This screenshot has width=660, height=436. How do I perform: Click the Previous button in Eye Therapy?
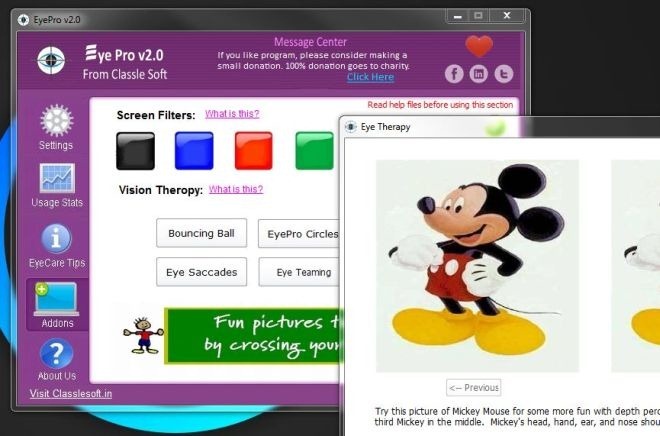point(474,388)
